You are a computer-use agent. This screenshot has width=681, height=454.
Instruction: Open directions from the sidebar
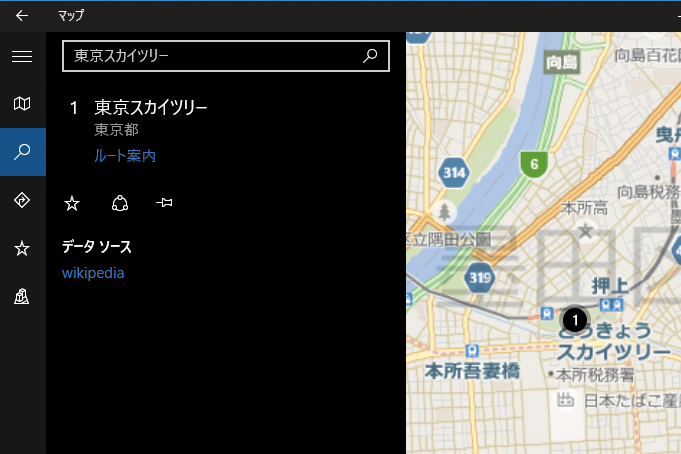[22, 200]
